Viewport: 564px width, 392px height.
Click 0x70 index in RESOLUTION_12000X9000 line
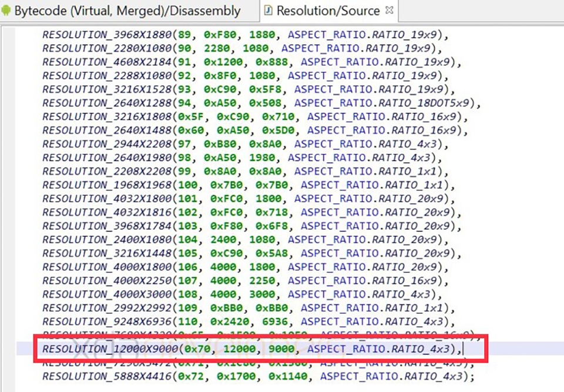point(197,349)
